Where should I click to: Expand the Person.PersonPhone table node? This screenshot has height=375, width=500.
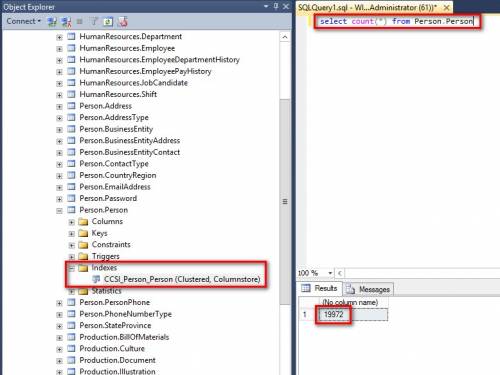[x=59, y=303]
